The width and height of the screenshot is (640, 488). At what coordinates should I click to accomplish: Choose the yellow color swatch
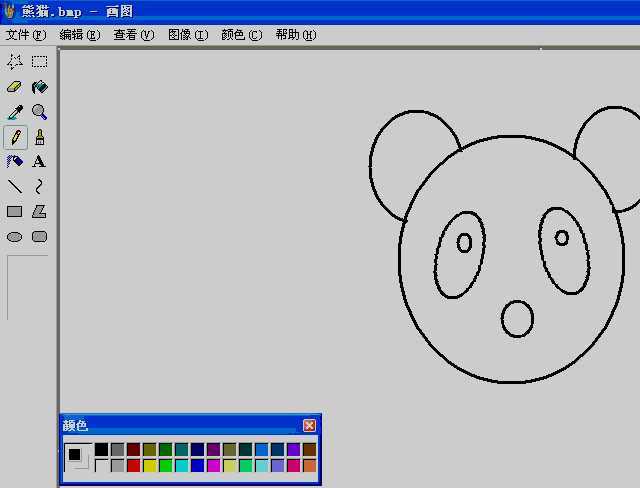149,466
